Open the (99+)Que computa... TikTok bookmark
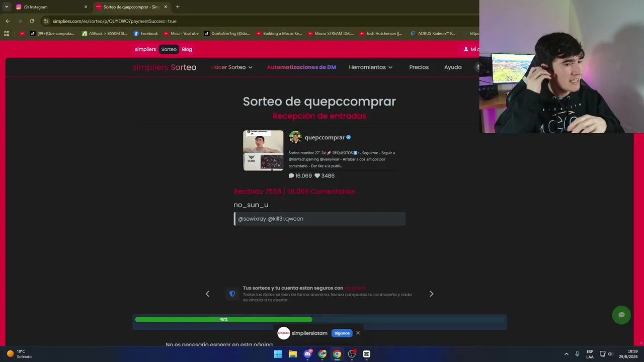Screen dimensions: 644x362 pyautogui.click(x=52, y=34)
